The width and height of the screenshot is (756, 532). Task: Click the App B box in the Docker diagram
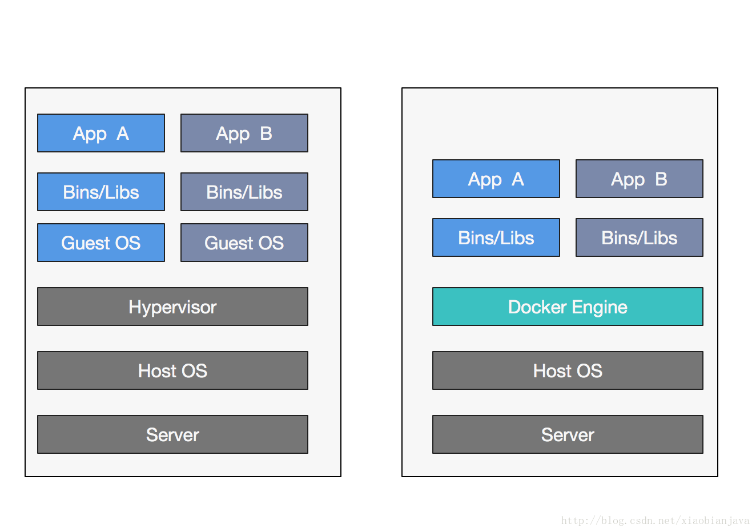click(640, 179)
